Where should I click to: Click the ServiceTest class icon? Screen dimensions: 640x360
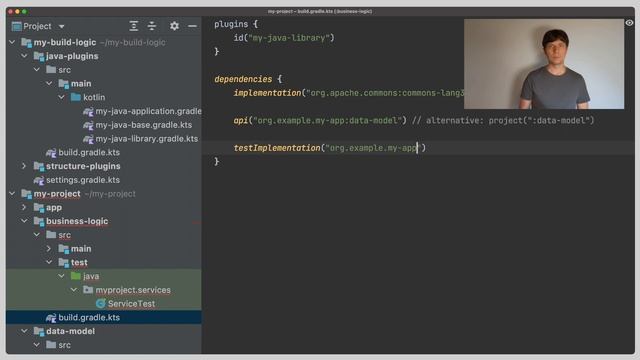100,304
